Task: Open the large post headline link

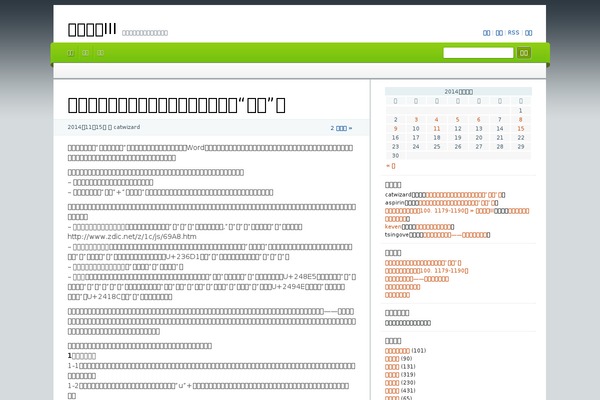Action: pos(176,105)
